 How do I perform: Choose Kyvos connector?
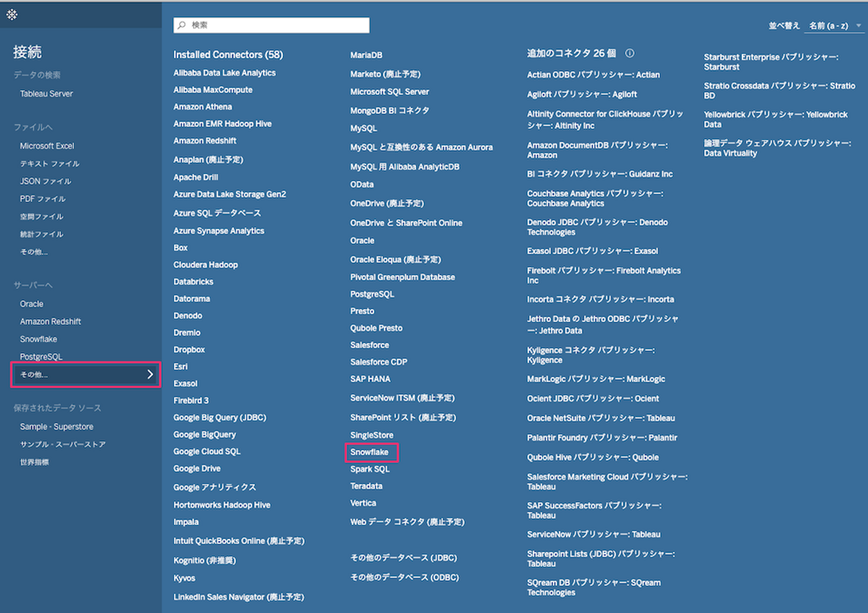tap(184, 578)
